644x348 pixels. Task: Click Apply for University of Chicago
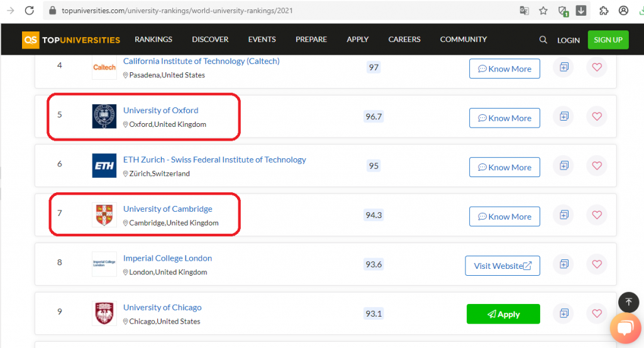pos(503,314)
